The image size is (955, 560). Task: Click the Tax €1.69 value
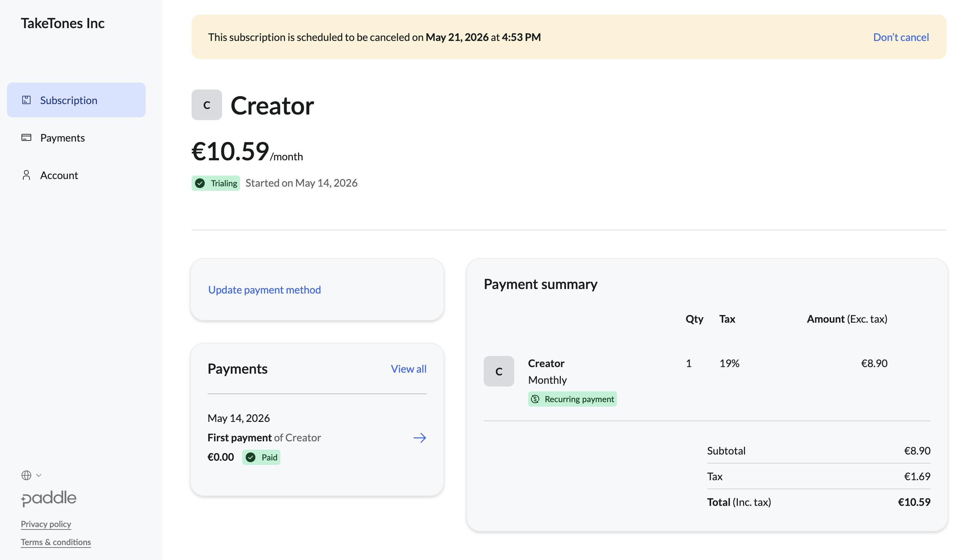tap(917, 476)
